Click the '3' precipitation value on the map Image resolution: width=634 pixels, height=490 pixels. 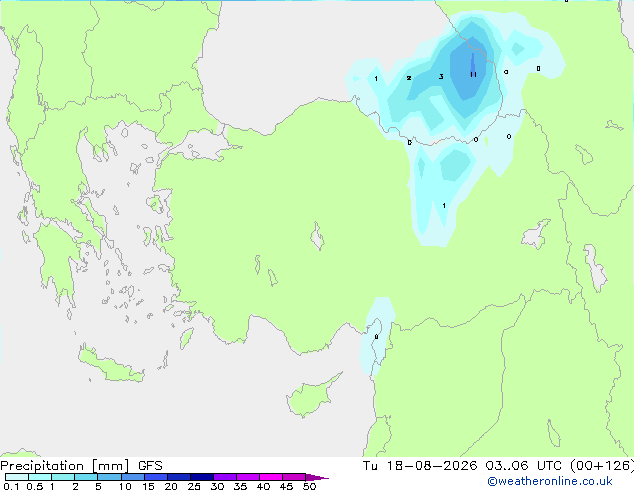[x=441, y=76]
